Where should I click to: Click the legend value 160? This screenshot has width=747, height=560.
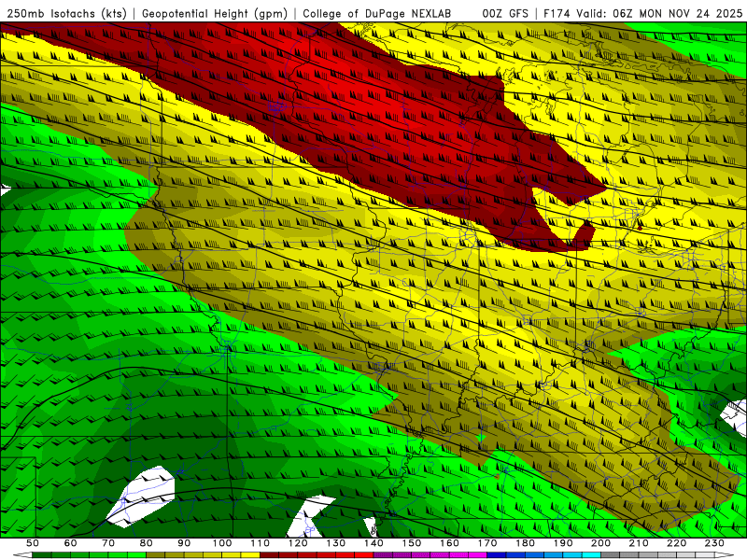pyautogui.click(x=449, y=543)
